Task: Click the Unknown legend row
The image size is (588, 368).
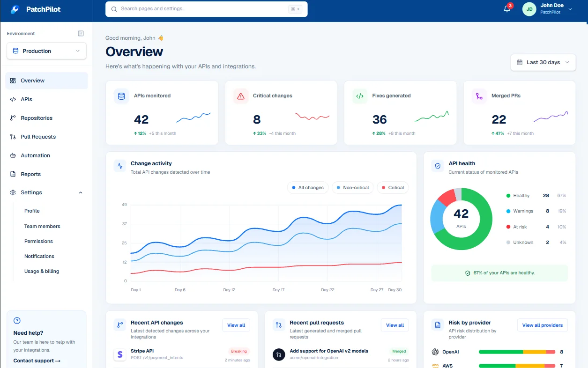Action: pos(536,243)
